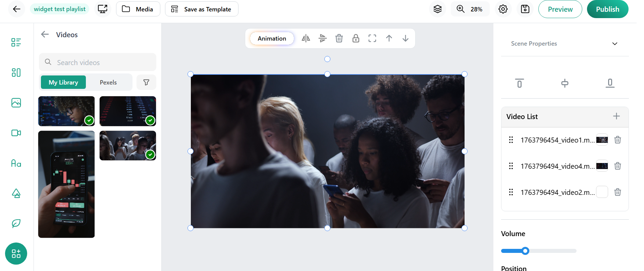The image size is (644, 271).
Task: Go back from Videos panel
Action: (x=45, y=34)
